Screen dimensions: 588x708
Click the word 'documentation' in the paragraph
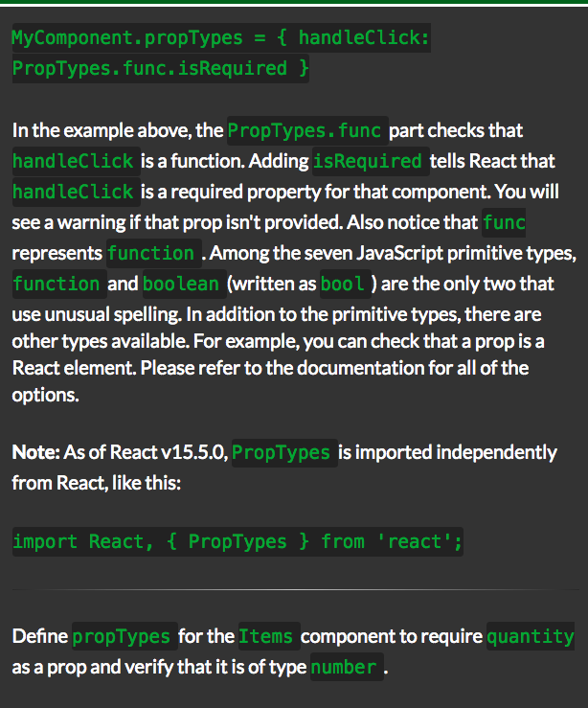click(361, 368)
